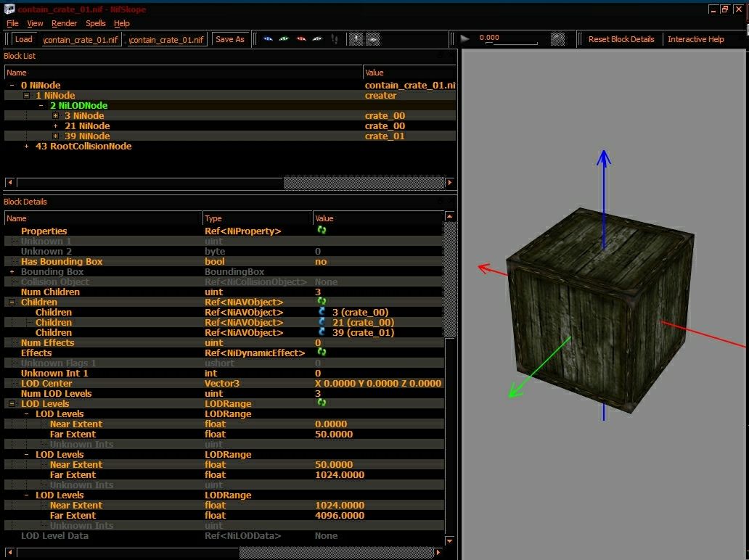749x560 pixels.
Task: Expand the 43 RootCollisionNode tree item
Action: (x=26, y=147)
